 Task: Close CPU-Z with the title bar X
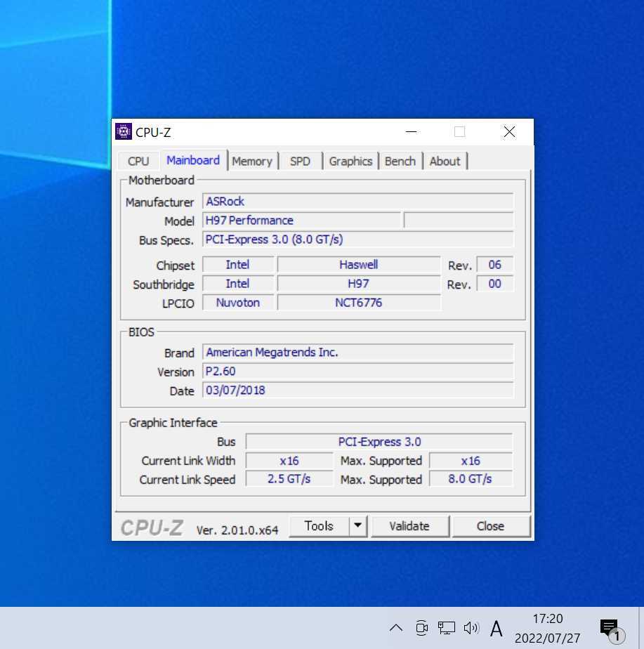509,132
